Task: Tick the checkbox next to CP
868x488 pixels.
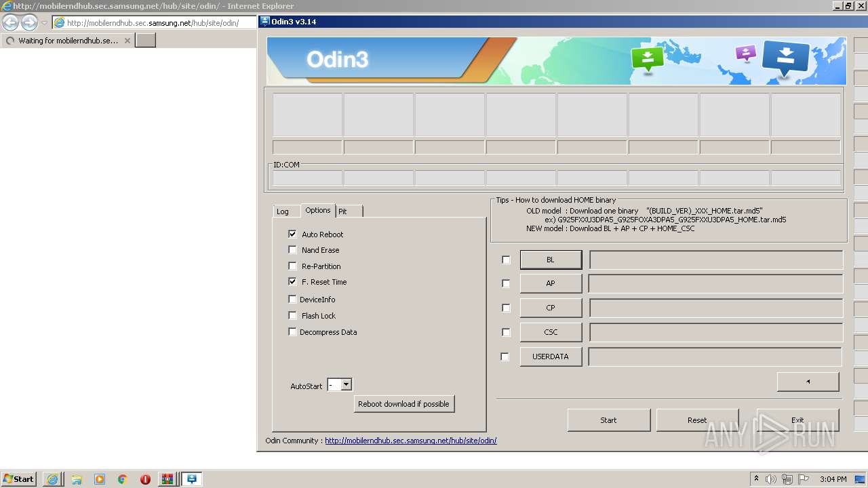Action: (506, 308)
